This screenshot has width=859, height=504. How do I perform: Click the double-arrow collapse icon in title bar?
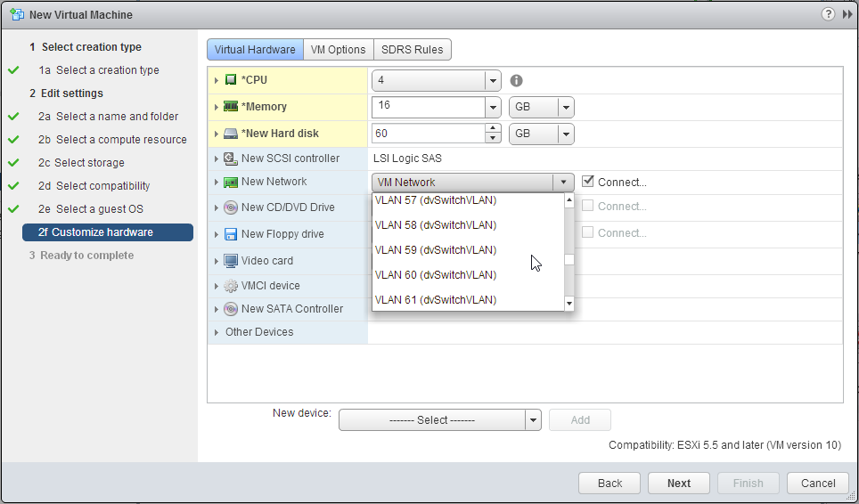coord(847,15)
